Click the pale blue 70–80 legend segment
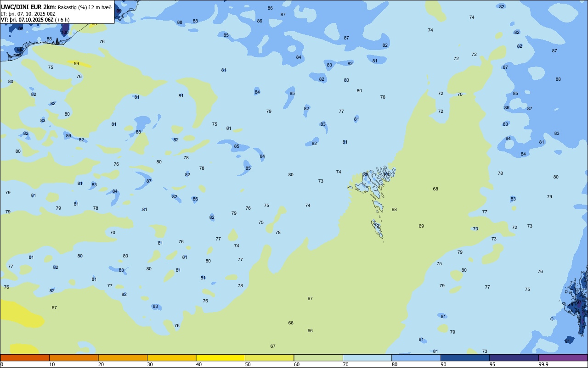Viewport: 588px width, 368px height. [367, 357]
